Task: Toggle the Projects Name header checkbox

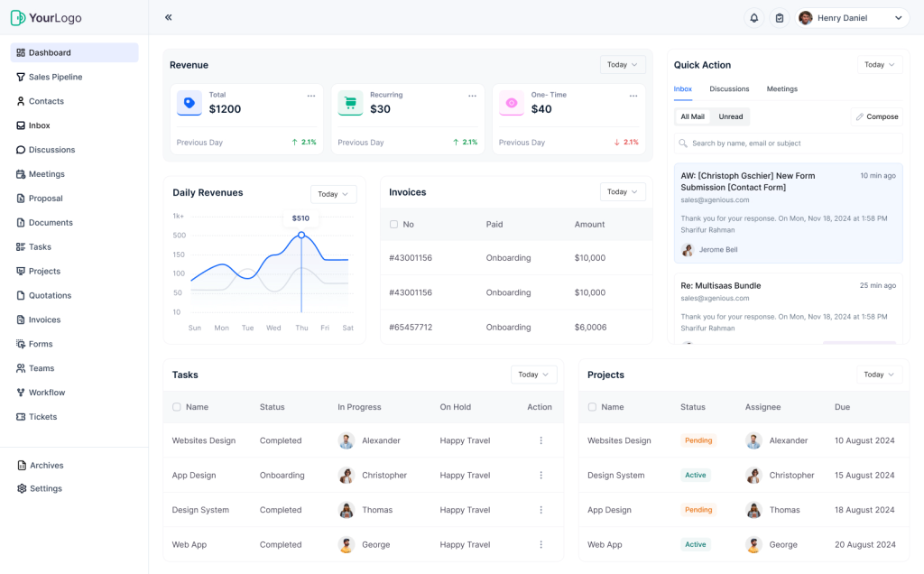Action: pyautogui.click(x=592, y=407)
